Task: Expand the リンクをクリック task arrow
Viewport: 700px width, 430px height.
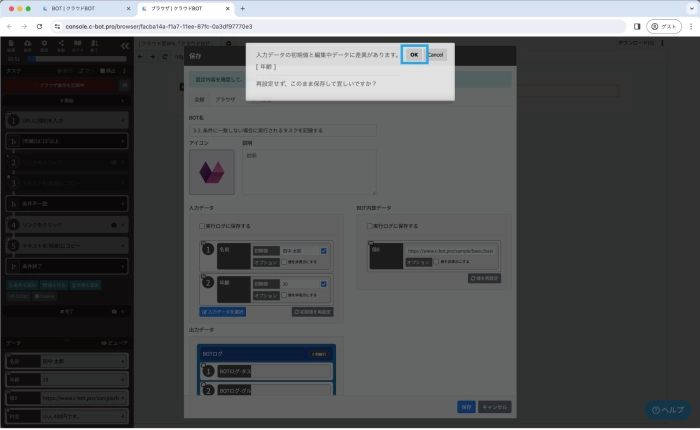Action: tap(123, 225)
